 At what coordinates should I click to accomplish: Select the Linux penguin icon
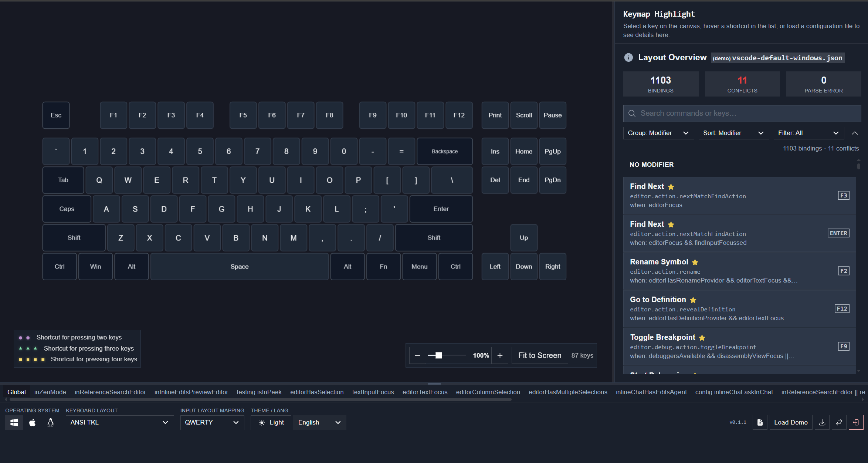point(51,422)
